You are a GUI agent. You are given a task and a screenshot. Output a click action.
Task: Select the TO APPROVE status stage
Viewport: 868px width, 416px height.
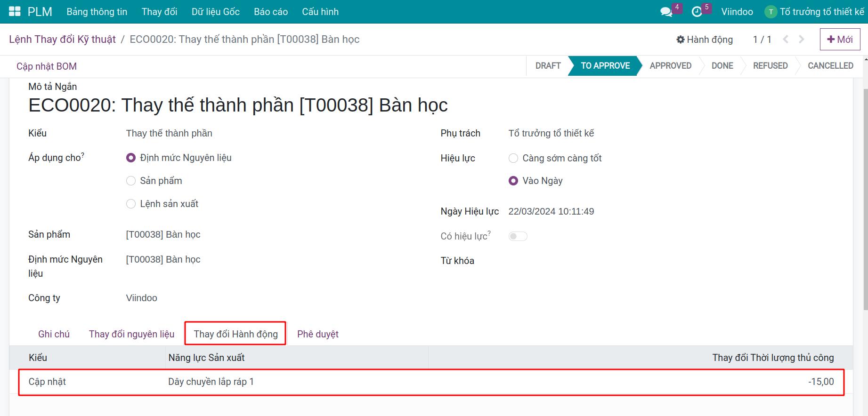pyautogui.click(x=605, y=66)
